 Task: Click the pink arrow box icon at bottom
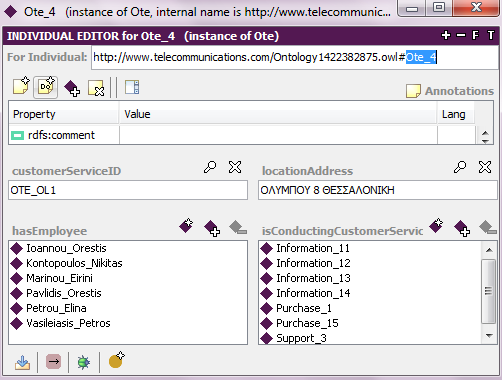pyautogui.click(x=53, y=362)
